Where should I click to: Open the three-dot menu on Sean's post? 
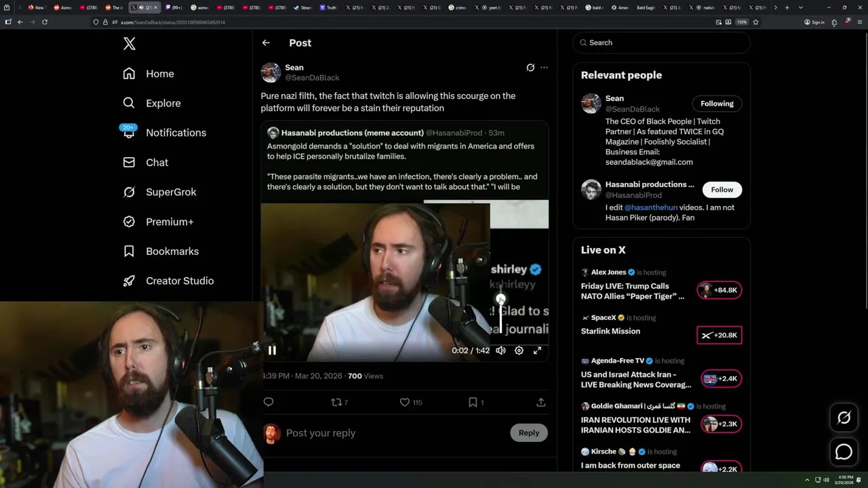(544, 68)
